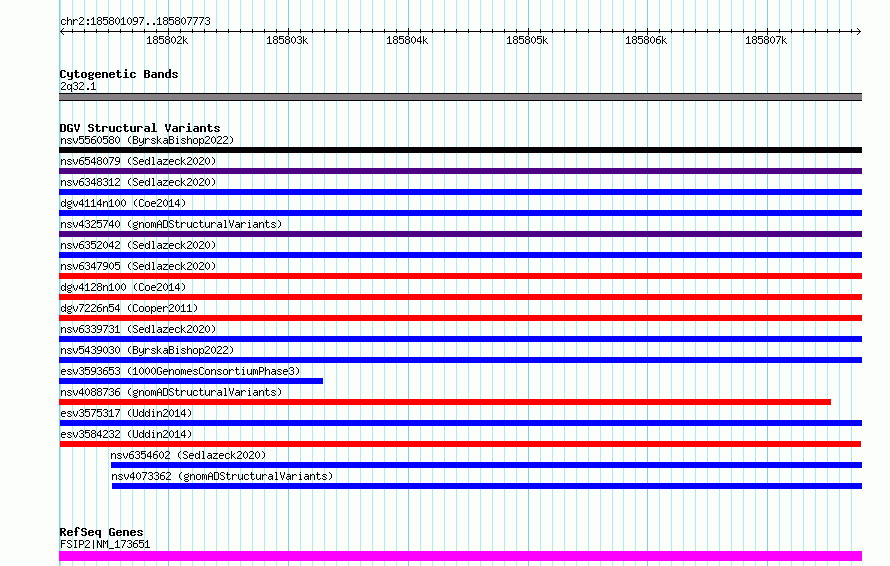
Task: Click the blue nsv6354602 variant bar
Action: 486,465
